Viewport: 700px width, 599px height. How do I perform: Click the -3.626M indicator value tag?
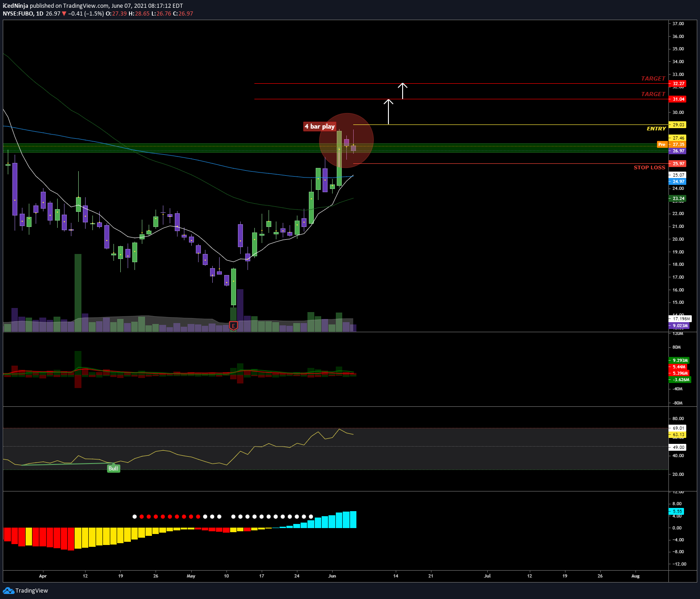(x=680, y=380)
